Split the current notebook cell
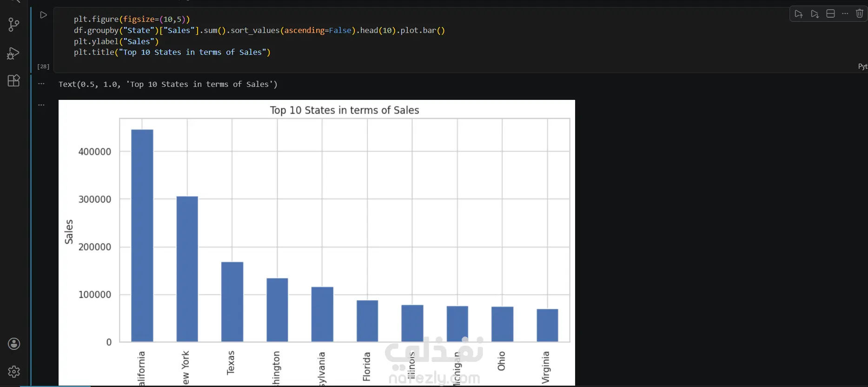 (x=830, y=14)
